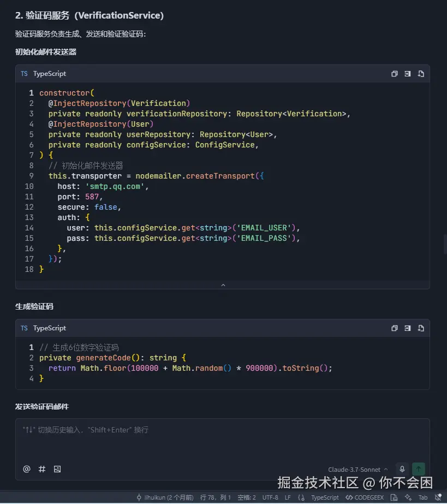Insert constructor code block at cursor
447x504 pixels.
point(408,74)
